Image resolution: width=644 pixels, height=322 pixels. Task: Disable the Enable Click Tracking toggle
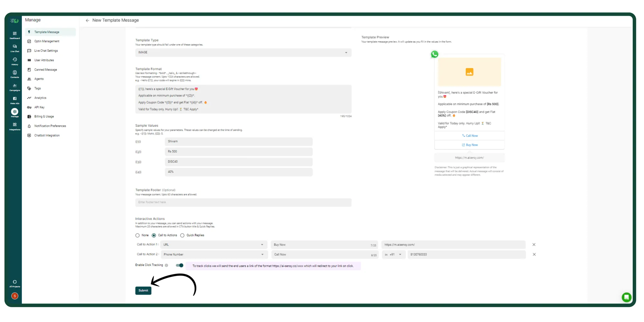(180, 265)
